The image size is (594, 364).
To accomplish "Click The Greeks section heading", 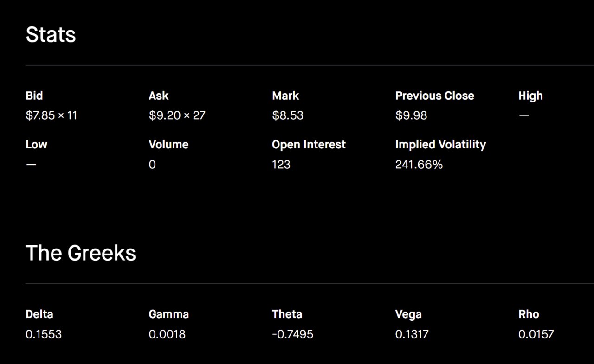I will (x=81, y=253).
